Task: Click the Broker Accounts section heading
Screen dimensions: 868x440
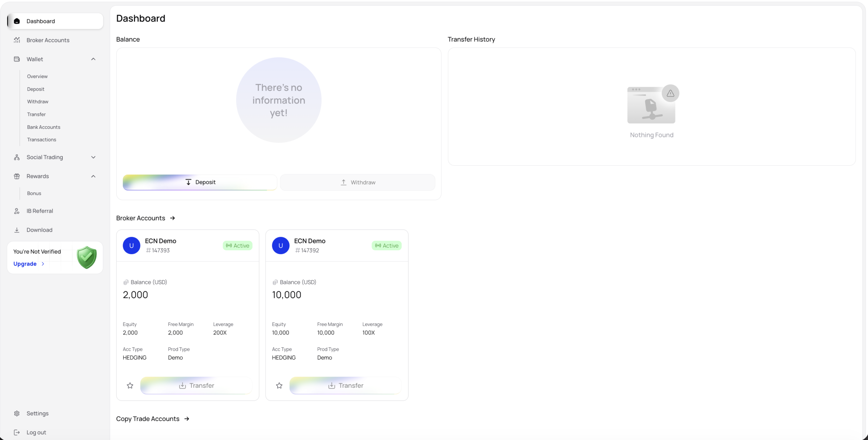Action: click(141, 218)
